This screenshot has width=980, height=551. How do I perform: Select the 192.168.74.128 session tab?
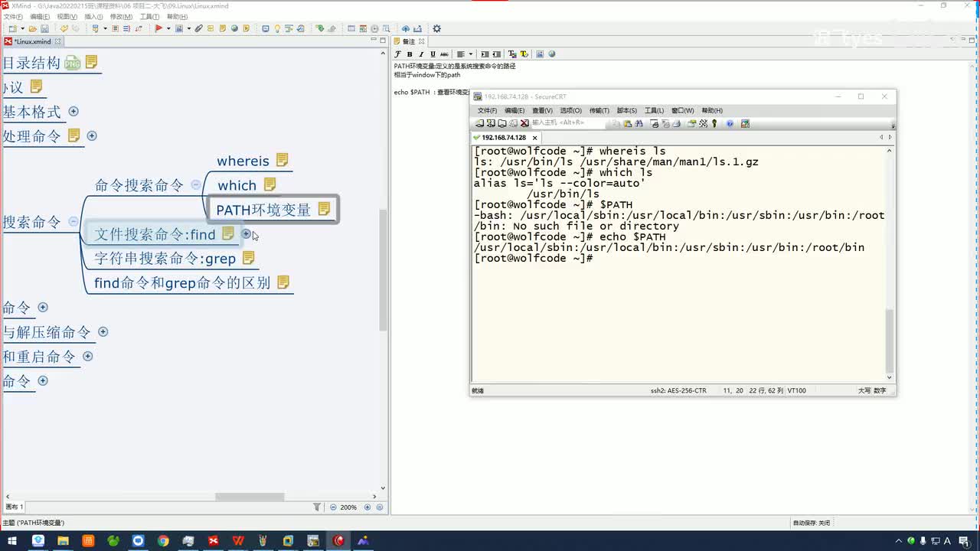503,138
